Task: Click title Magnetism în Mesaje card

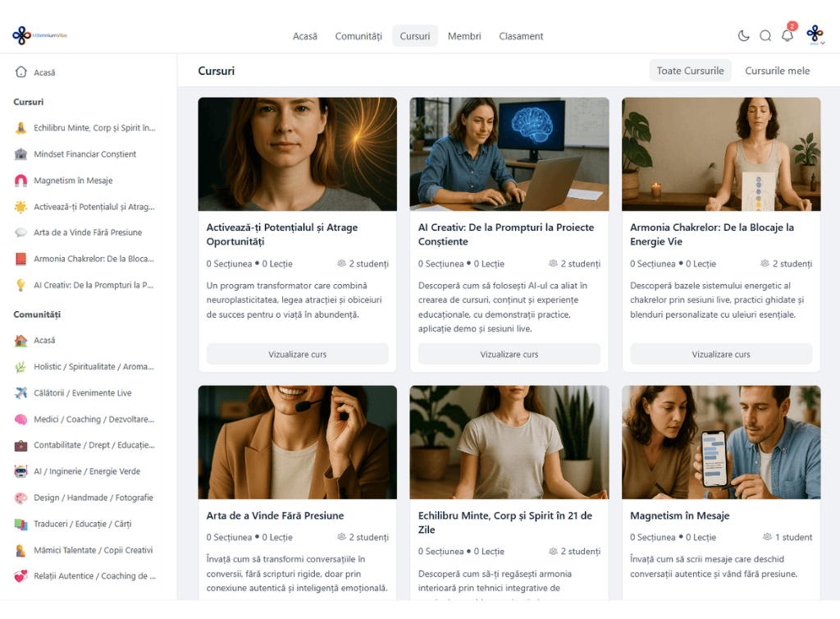Action: point(680,516)
